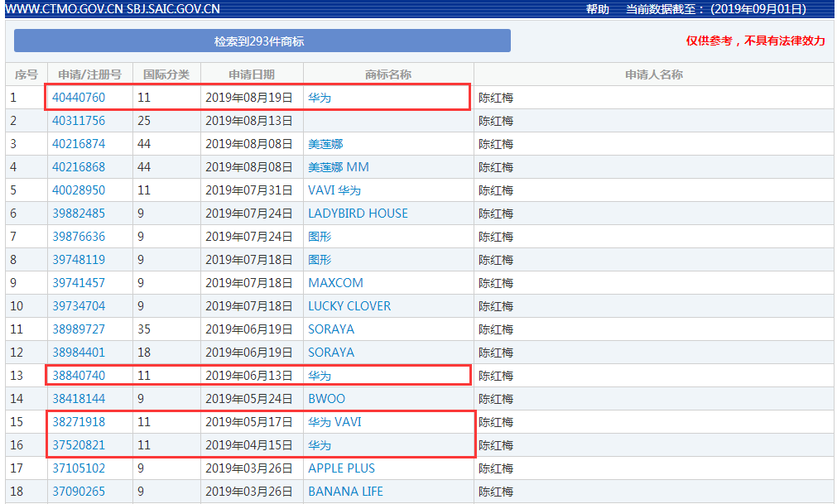Open registration number 39882485
Viewport: 837px width, 504px height.
79,214
